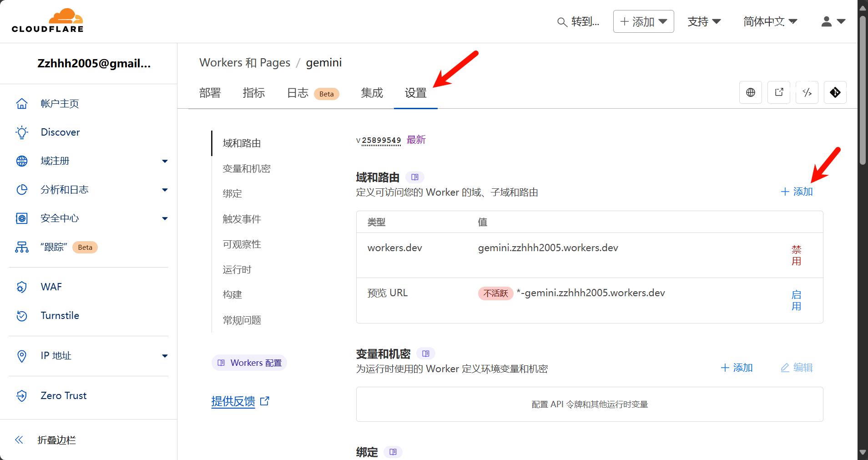Open docs icon next to 域和路由 heading
The width and height of the screenshot is (868, 460).
(x=415, y=177)
